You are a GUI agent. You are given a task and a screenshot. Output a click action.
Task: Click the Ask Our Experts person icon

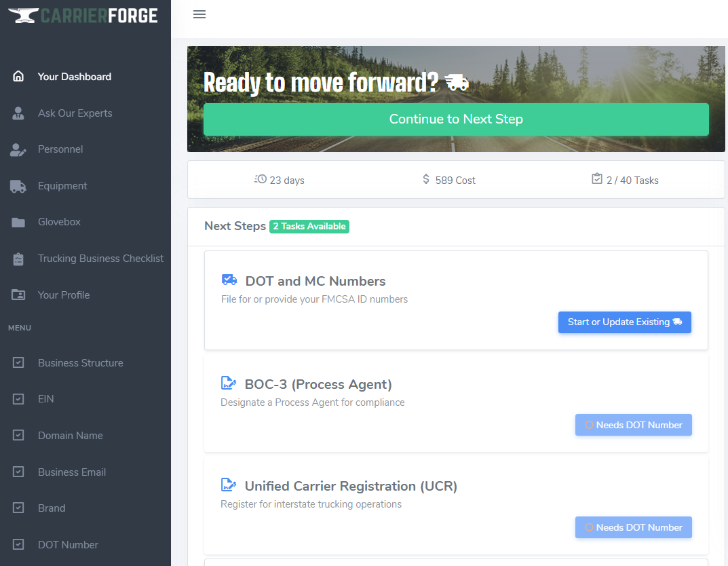18,113
